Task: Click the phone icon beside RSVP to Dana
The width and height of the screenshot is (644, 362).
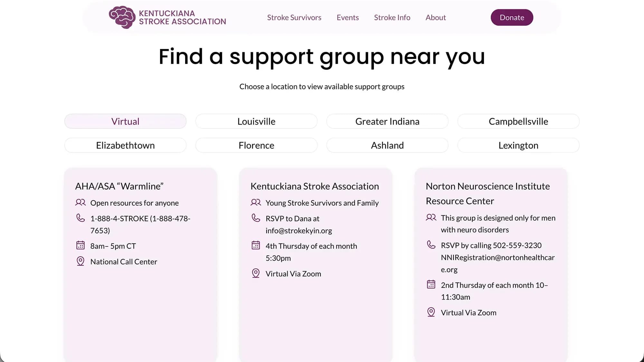Action: (x=256, y=218)
